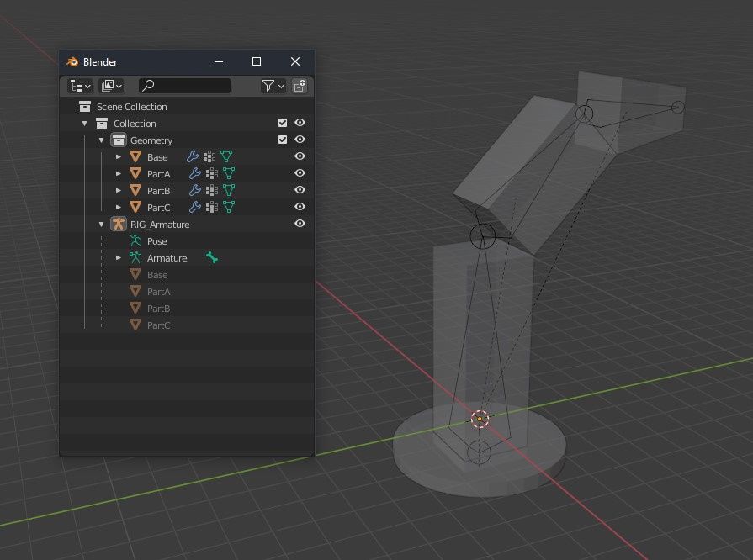Screen dimensions: 753x560
Task: Click the Pose icon under RIG_Armature
Action: pyautogui.click(x=135, y=240)
